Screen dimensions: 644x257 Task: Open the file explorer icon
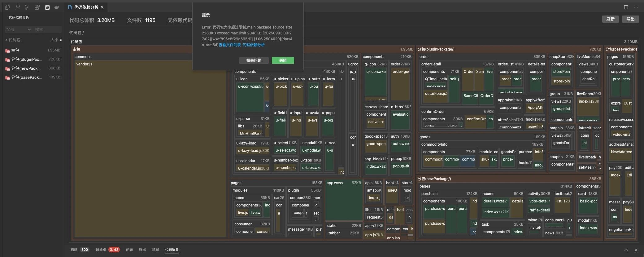(7, 7)
